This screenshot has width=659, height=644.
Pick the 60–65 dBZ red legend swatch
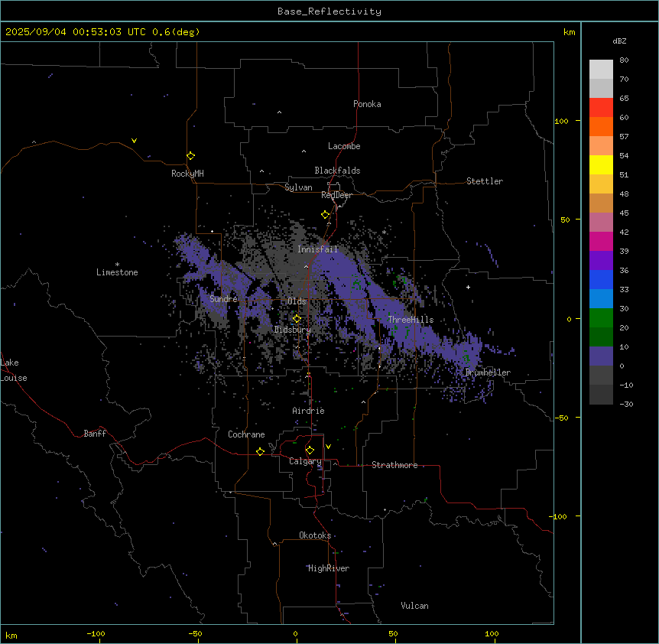(601, 108)
